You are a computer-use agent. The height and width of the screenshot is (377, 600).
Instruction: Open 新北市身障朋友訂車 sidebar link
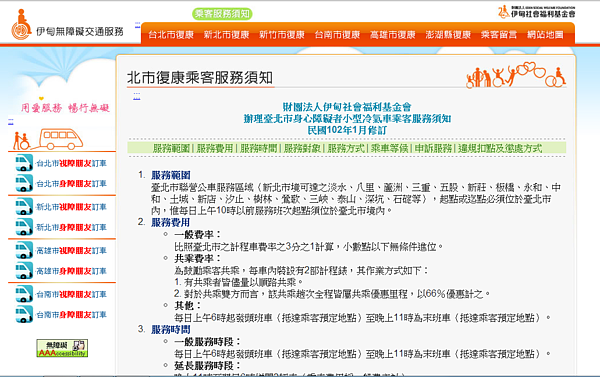pos(71,227)
